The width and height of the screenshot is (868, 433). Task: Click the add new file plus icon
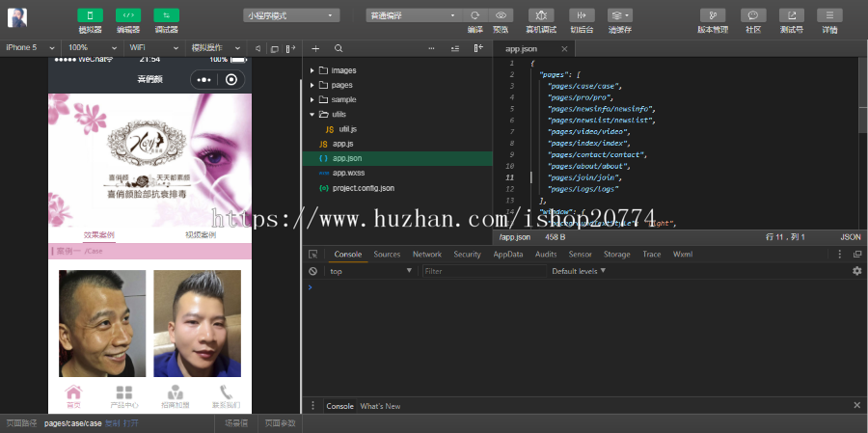[x=315, y=48]
